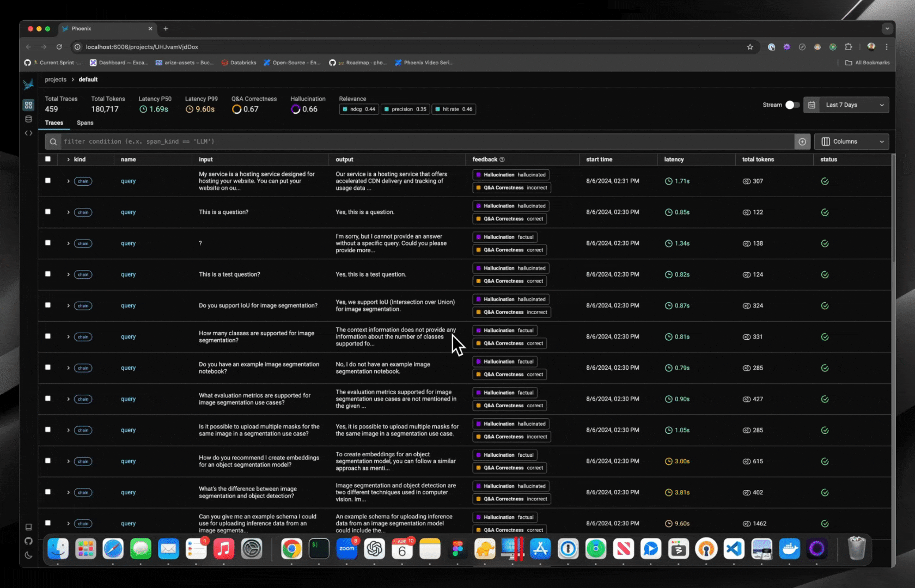The height and width of the screenshot is (588, 915).
Task: Open the Databricks bookmark
Action: pyautogui.click(x=239, y=63)
